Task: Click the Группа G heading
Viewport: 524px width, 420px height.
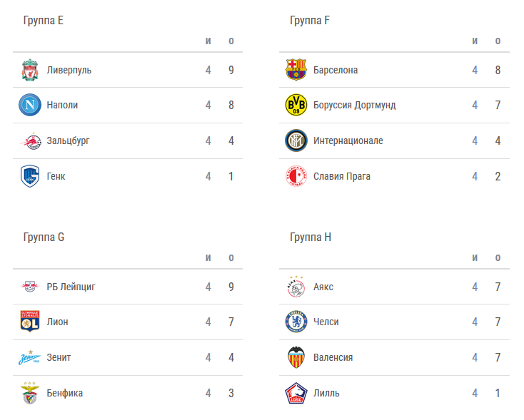Action: 44,237
